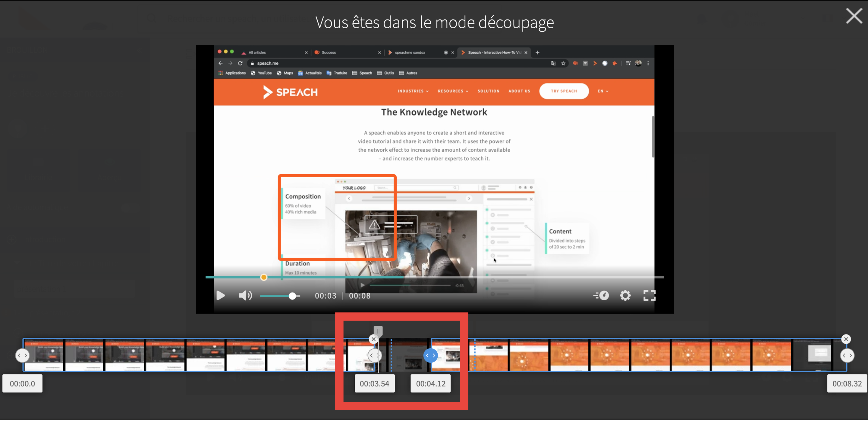Click the browser reload icon in the video
The image size is (868, 421).
tap(240, 63)
